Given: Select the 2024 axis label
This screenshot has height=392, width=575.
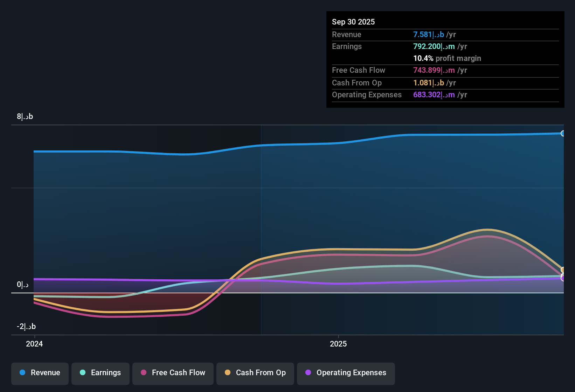Looking at the screenshot, I should [x=34, y=344].
